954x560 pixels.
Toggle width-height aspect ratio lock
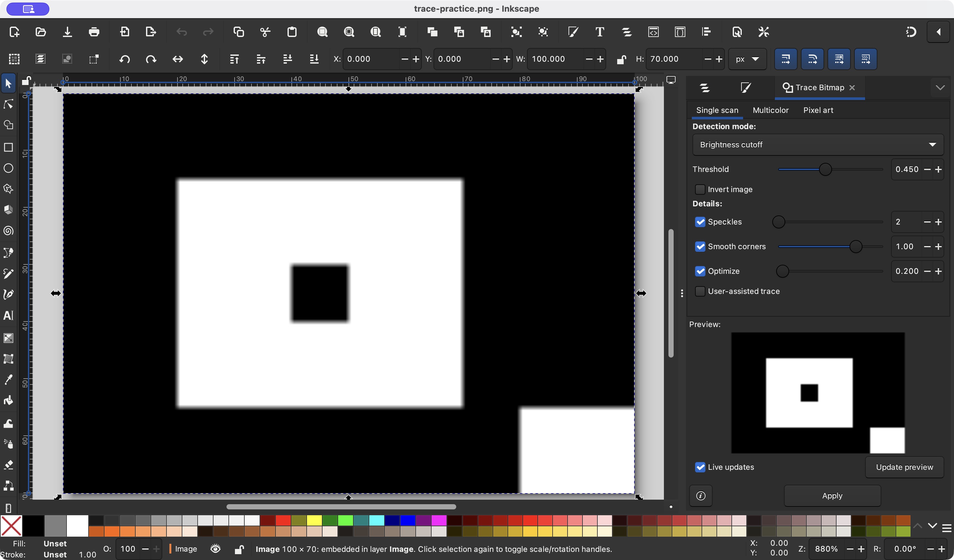point(621,59)
